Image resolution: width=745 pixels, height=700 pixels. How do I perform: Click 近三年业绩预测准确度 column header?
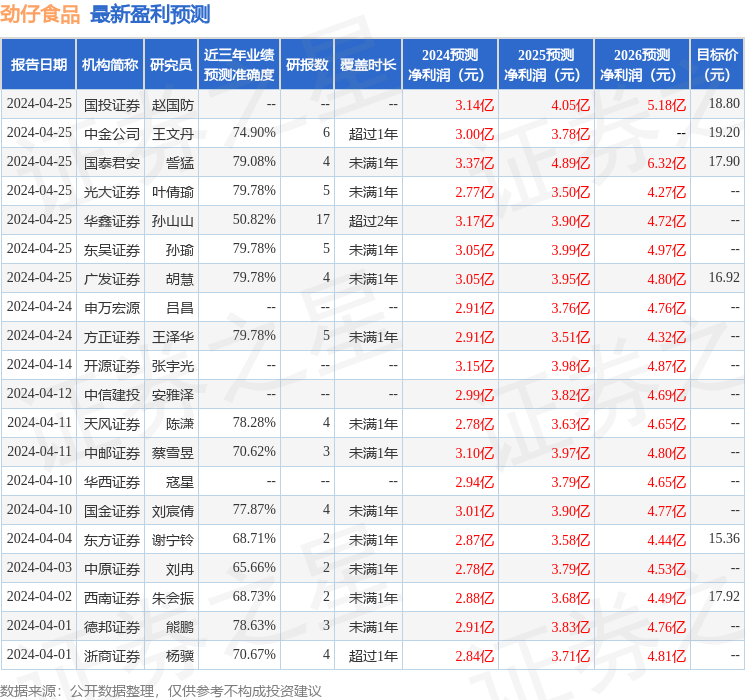pos(239,65)
